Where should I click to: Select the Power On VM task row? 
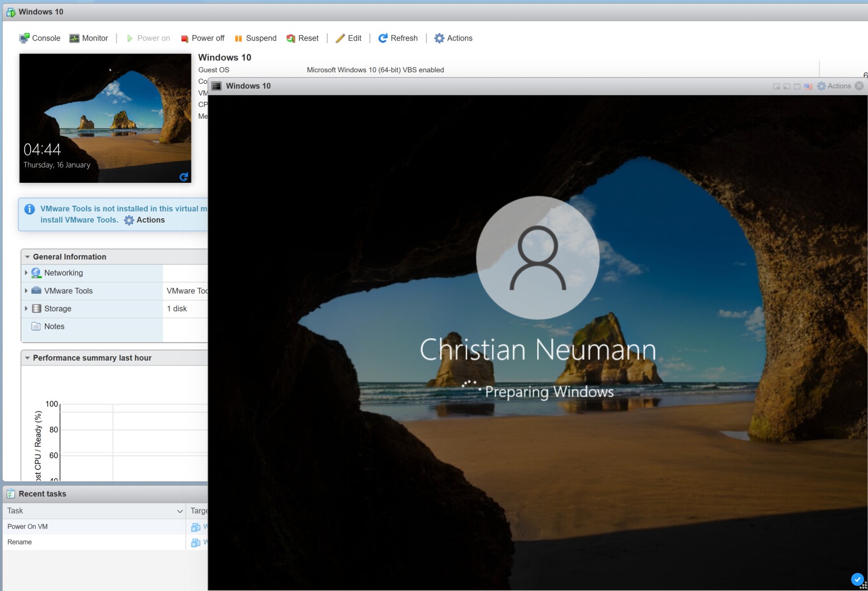pos(94,526)
